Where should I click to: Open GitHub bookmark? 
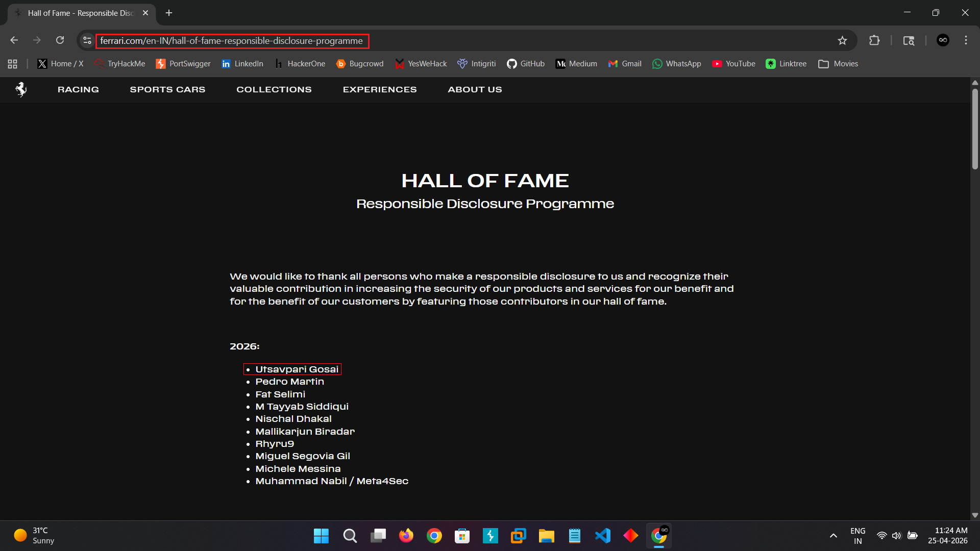pyautogui.click(x=526, y=64)
